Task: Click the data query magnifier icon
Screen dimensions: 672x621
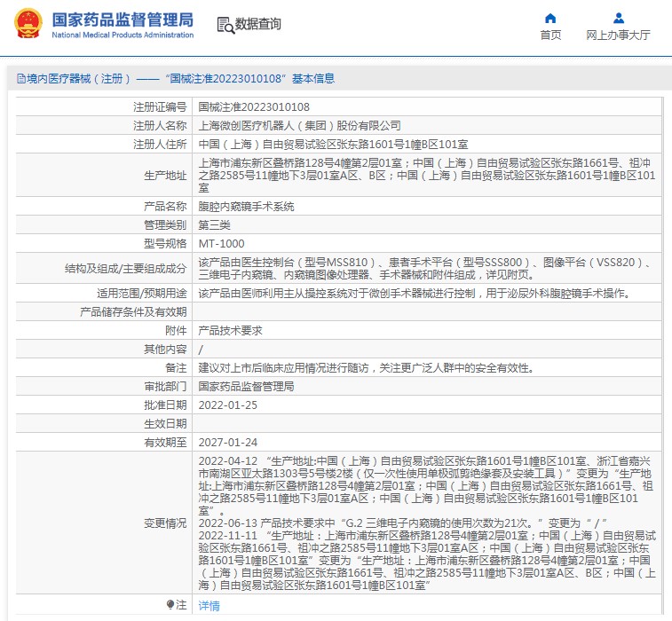Action: (225, 25)
